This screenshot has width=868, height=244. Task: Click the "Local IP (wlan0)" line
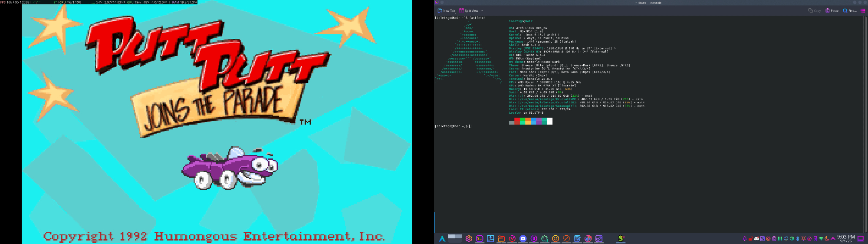540,109
